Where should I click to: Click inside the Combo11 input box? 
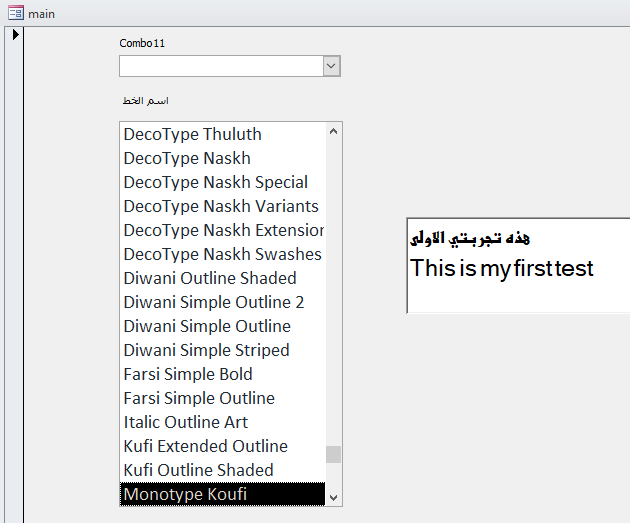coord(221,66)
